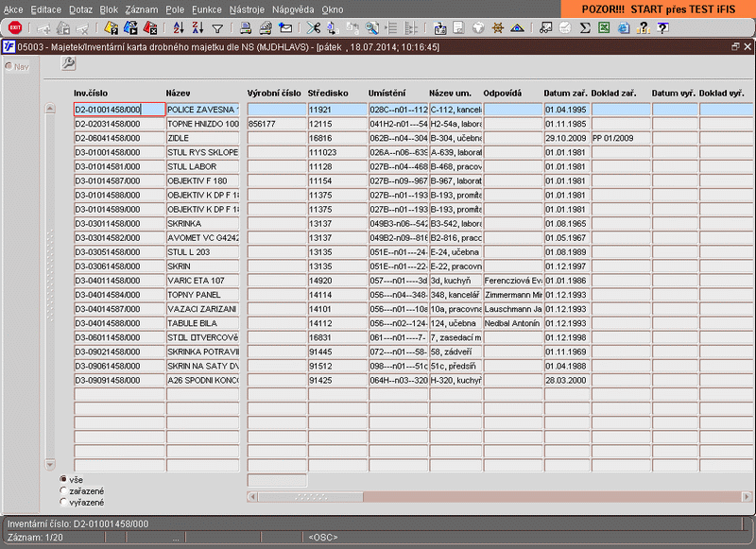
Task: Click the triangle with blue eye icon
Action: [517, 28]
